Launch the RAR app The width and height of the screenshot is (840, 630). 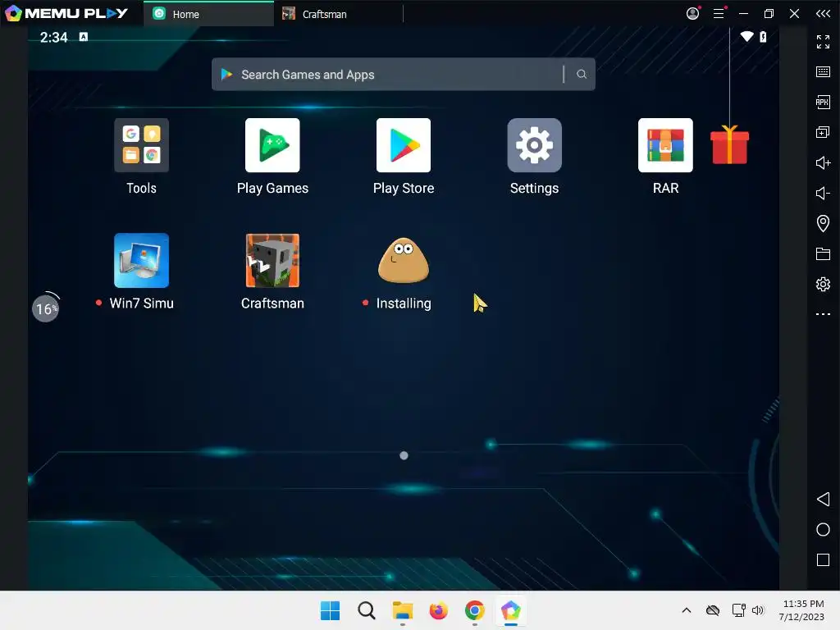coord(665,145)
